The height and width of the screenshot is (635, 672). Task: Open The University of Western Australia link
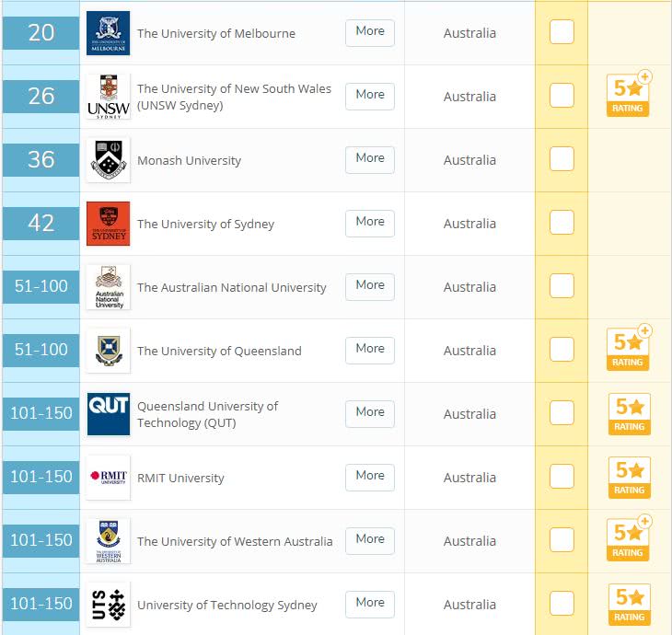[x=235, y=541]
